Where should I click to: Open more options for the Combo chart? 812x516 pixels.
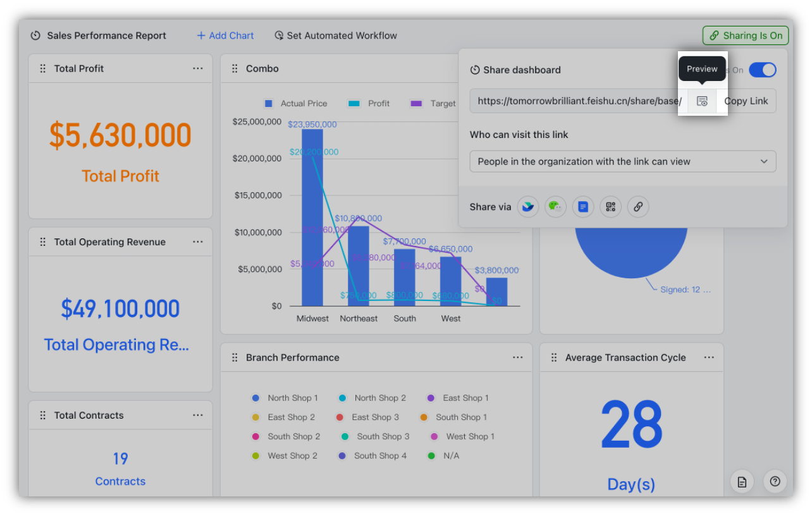[x=518, y=68]
